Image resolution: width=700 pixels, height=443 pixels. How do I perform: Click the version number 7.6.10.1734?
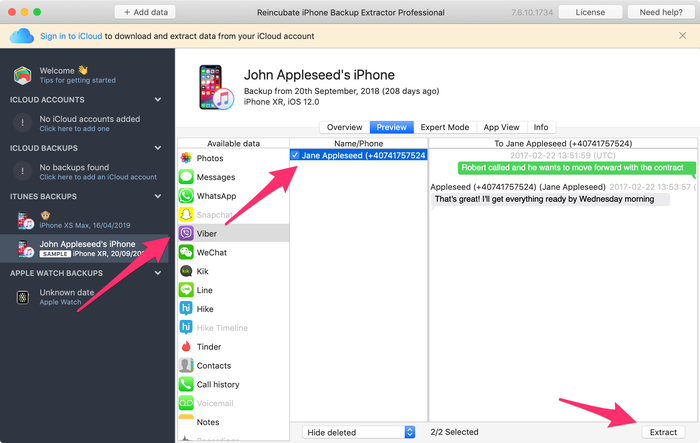pos(532,13)
